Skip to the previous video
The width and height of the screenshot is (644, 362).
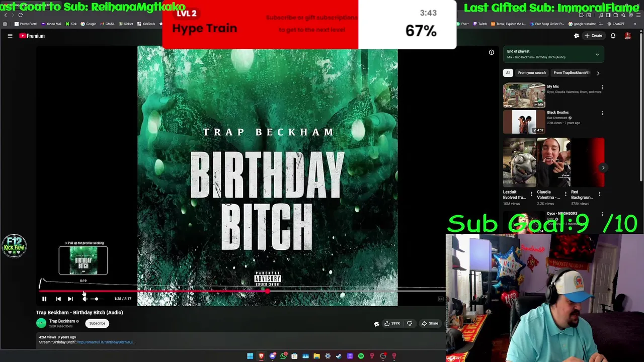(x=58, y=299)
